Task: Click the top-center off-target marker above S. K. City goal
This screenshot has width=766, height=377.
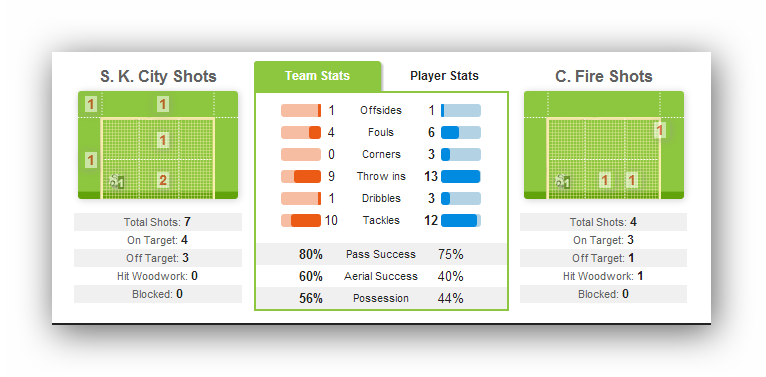Action: (x=163, y=104)
